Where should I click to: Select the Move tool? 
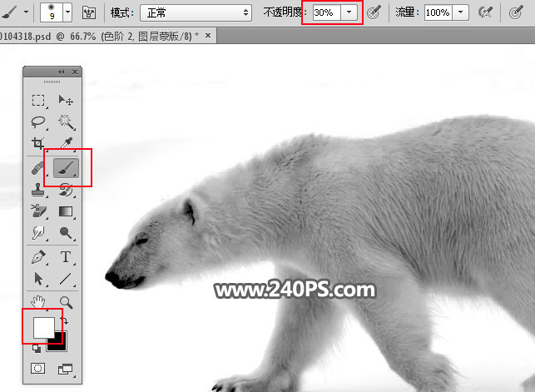point(65,101)
